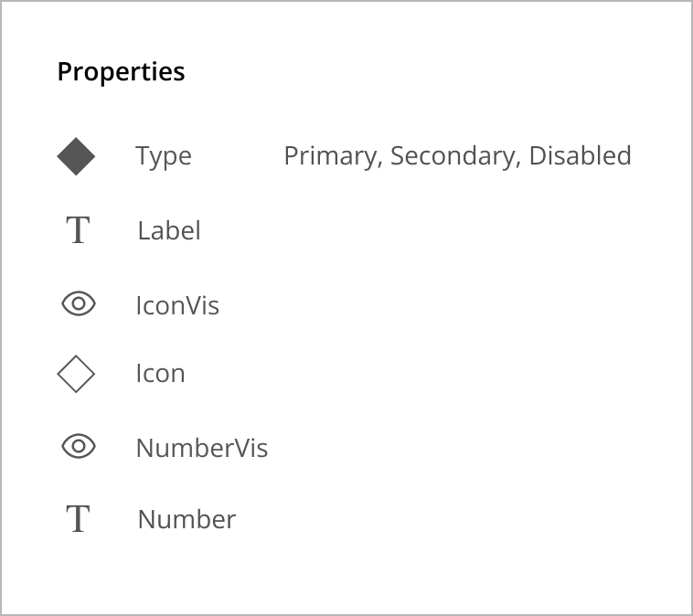Select the Type property name

[164, 156]
